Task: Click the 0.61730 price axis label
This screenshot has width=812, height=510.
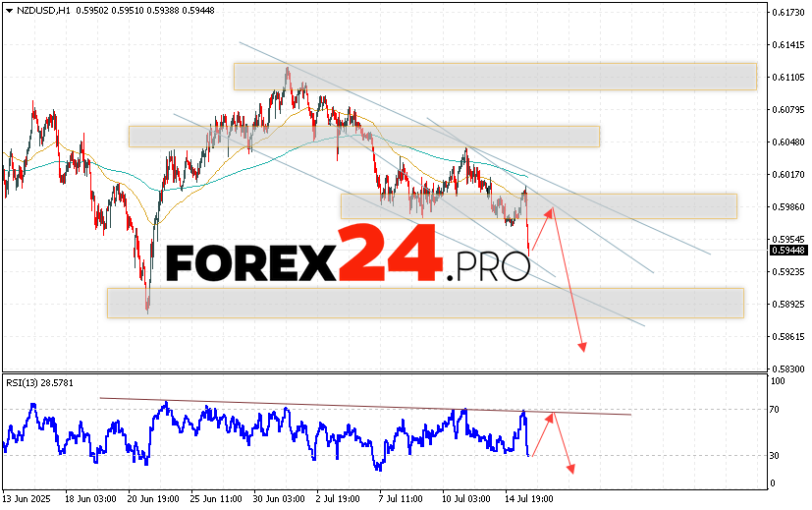Action: [x=786, y=12]
